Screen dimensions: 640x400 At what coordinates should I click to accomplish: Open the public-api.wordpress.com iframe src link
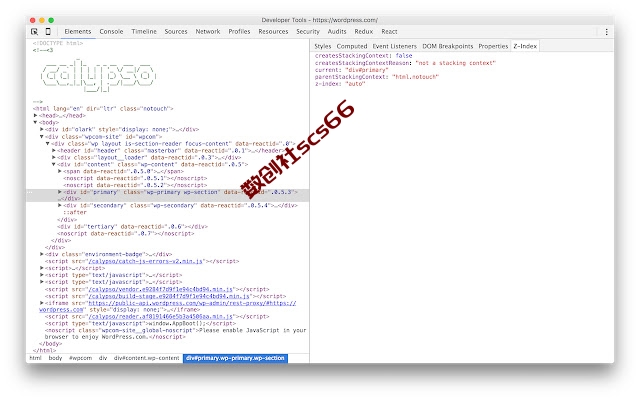[192, 303]
